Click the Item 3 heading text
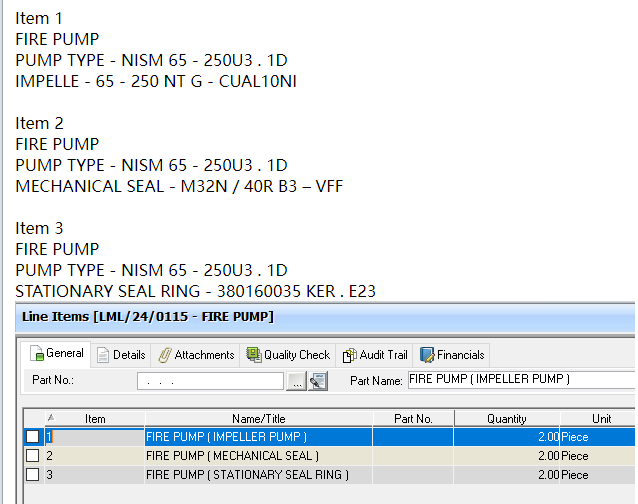 39,228
